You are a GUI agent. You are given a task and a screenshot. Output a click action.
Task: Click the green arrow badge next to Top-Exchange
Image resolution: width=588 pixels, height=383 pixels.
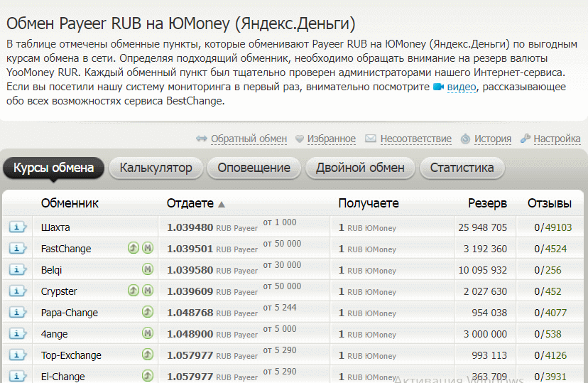148,355
